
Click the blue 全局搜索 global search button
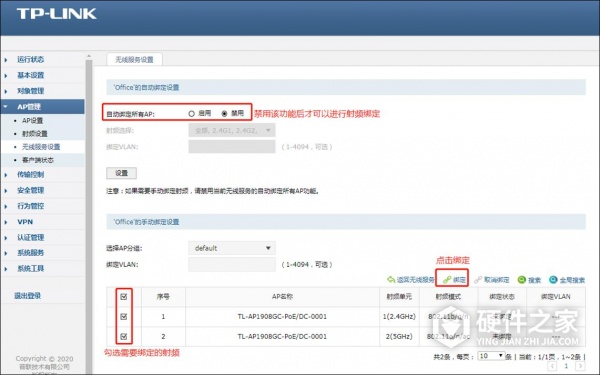coord(567,280)
